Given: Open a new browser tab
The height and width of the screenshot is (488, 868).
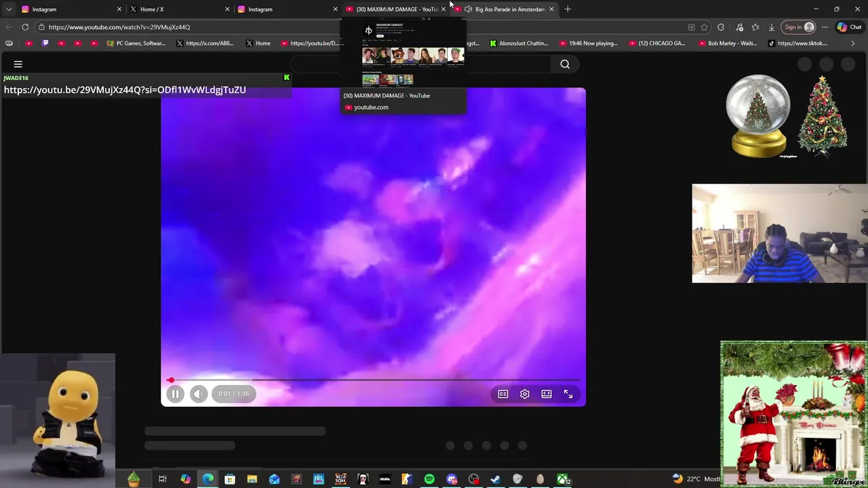Looking at the screenshot, I should 568,9.
